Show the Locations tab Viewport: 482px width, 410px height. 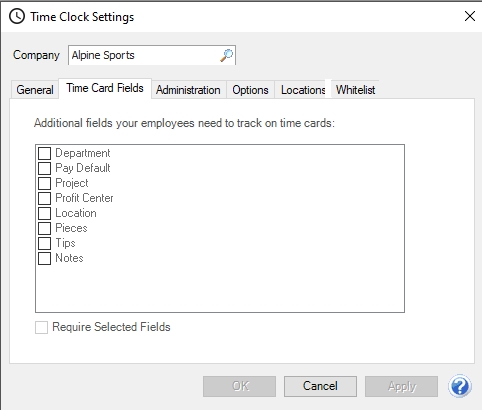click(x=303, y=90)
